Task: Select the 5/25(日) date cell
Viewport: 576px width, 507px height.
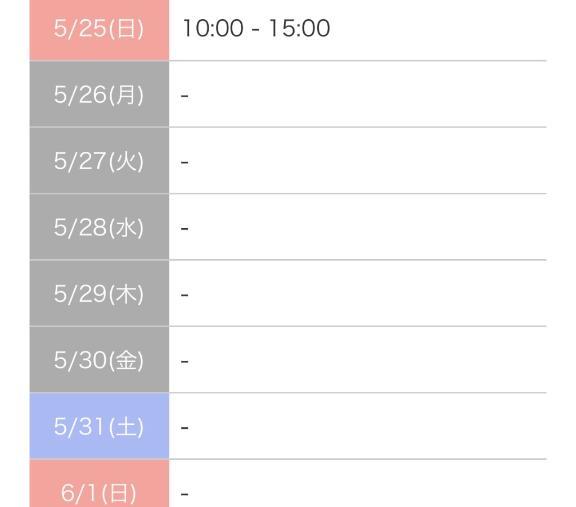Action: pos(99,30)
